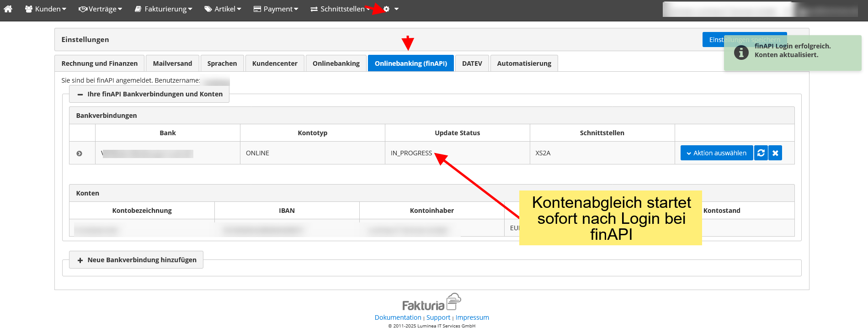868x333 pixels.
Task: Open the Aktion auswählen dropdown
Action: 716,153
